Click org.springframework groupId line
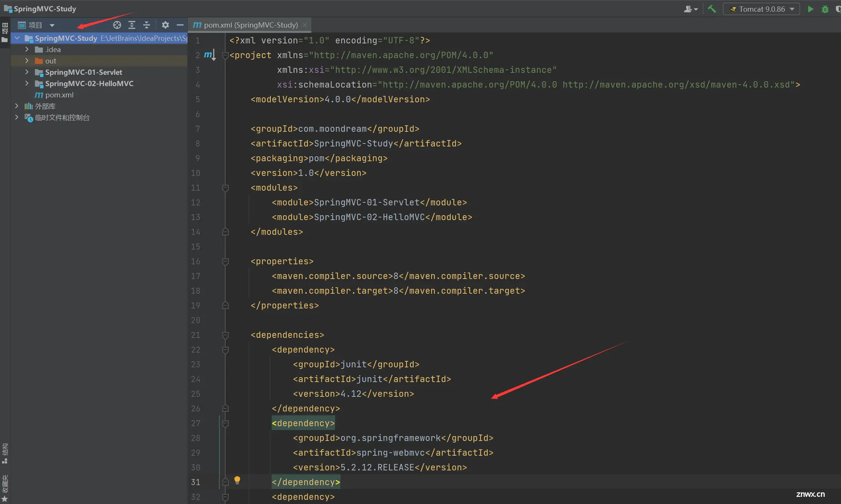This screenshot has height=504, width=841. point(393,438)
